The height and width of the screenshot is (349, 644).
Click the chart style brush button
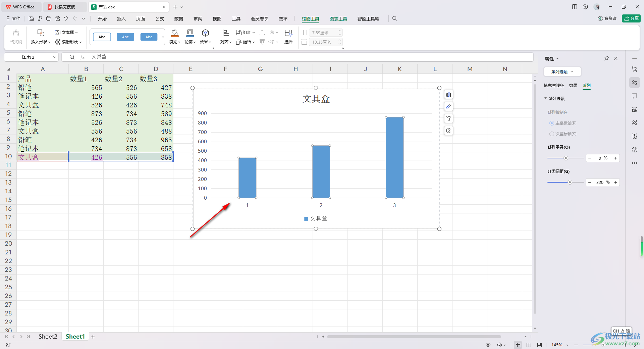449,106
